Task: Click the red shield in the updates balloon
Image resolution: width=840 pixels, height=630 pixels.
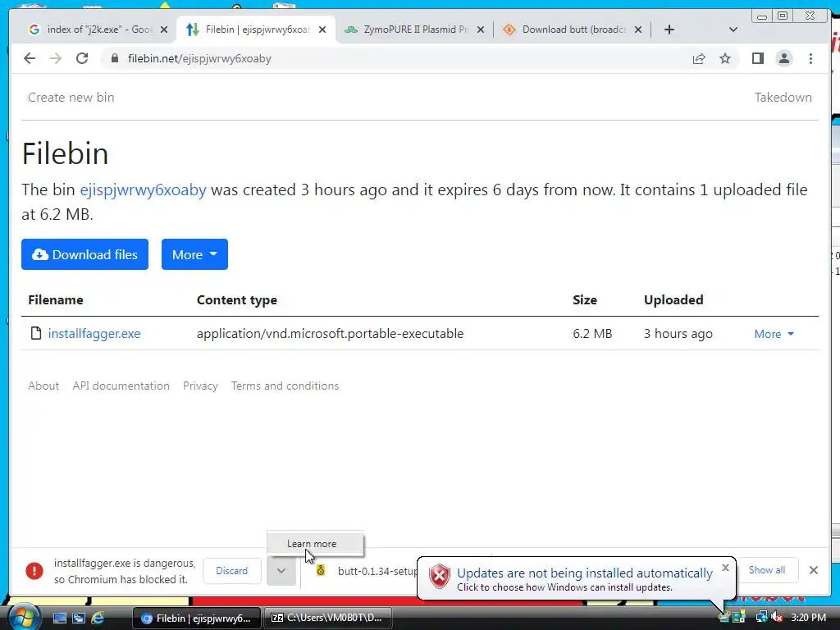Action: (440, 577)
